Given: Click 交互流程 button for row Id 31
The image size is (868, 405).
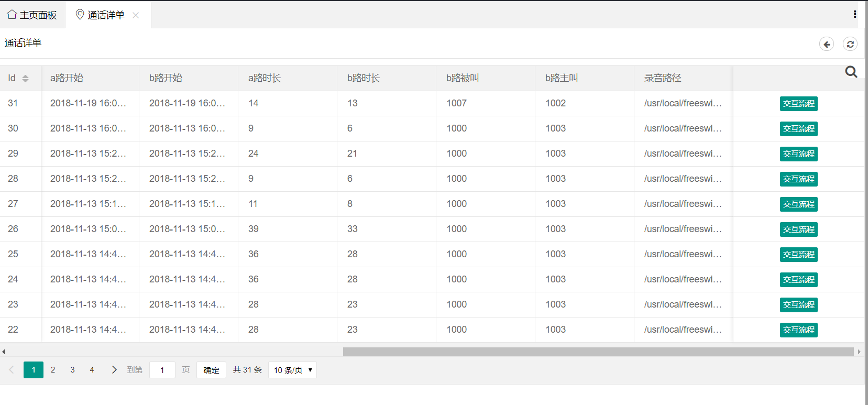Looking at the screenshot, I should pos(798,104).
